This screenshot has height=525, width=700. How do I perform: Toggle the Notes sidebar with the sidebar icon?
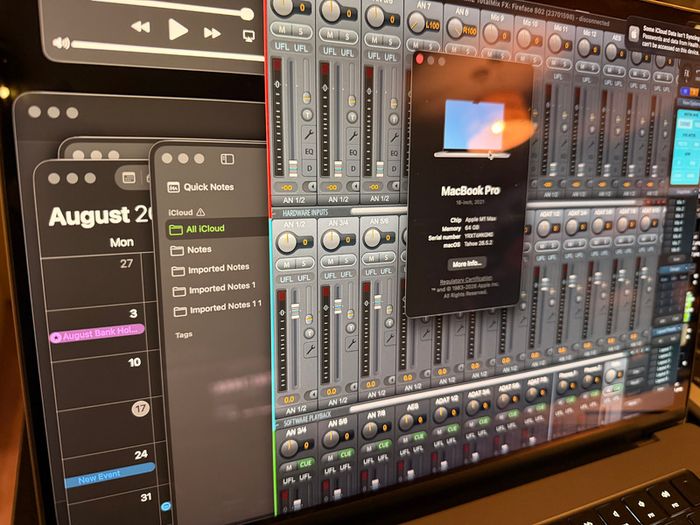[227, 159]
